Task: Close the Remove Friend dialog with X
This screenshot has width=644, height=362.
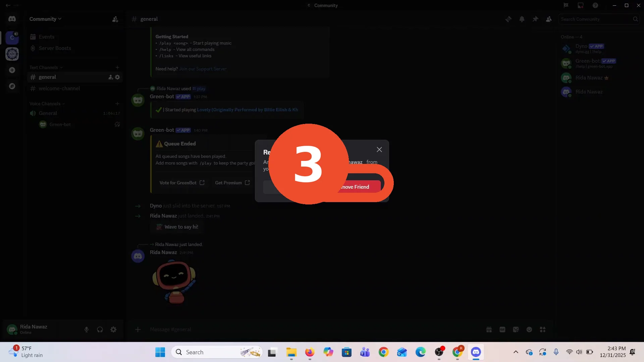Action: tap(379, 149)
